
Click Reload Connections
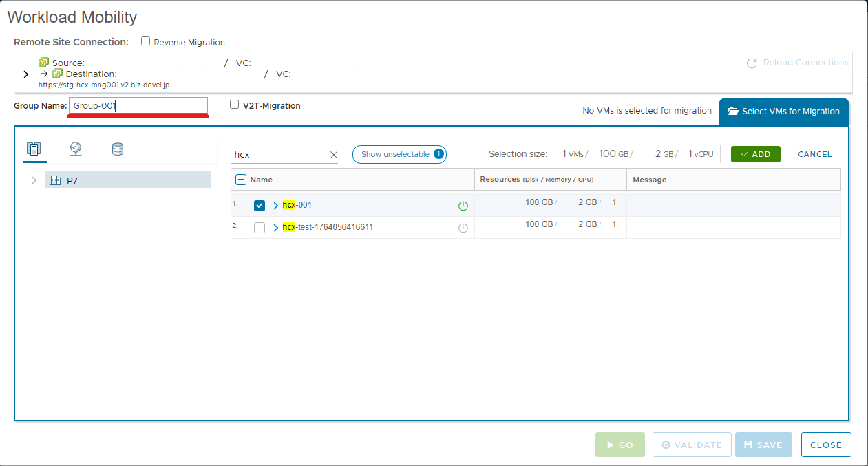pos(798,63)
